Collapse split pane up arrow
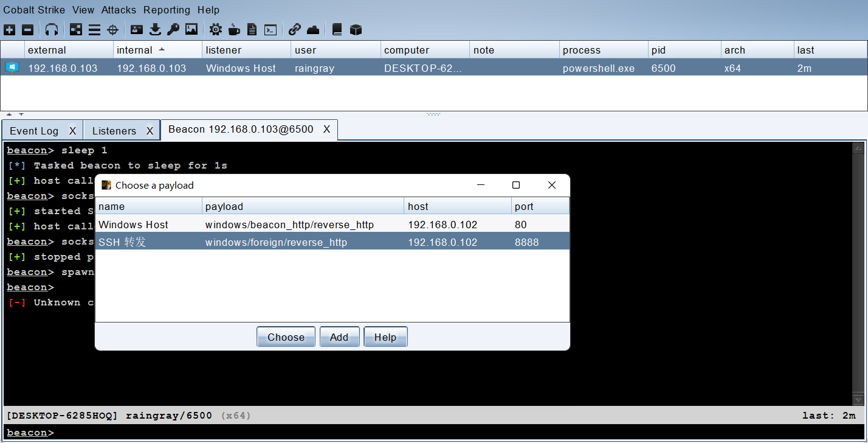This screenshot has height=443, width=868. click(x=9, y=114)
